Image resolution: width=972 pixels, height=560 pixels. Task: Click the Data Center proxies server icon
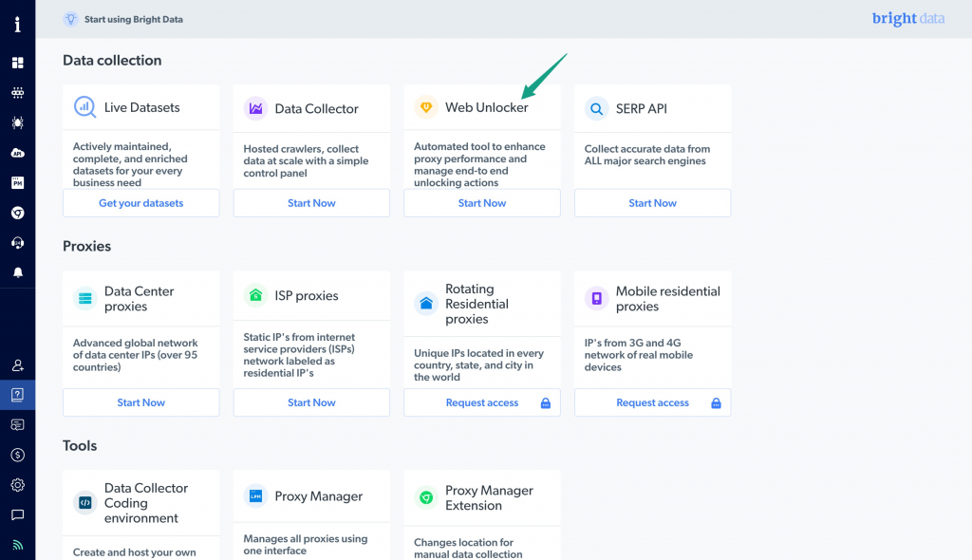coord(84,298)
